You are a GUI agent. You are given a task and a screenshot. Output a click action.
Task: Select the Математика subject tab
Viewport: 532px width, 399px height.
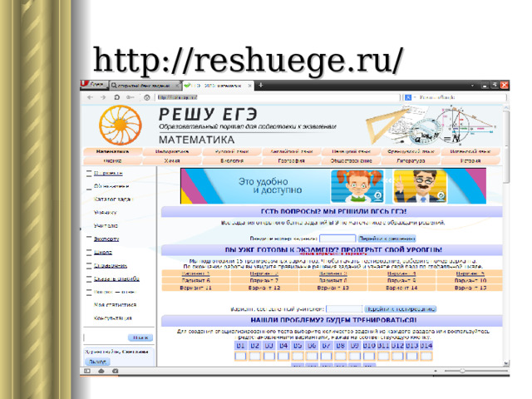click(x=113, y=151)
